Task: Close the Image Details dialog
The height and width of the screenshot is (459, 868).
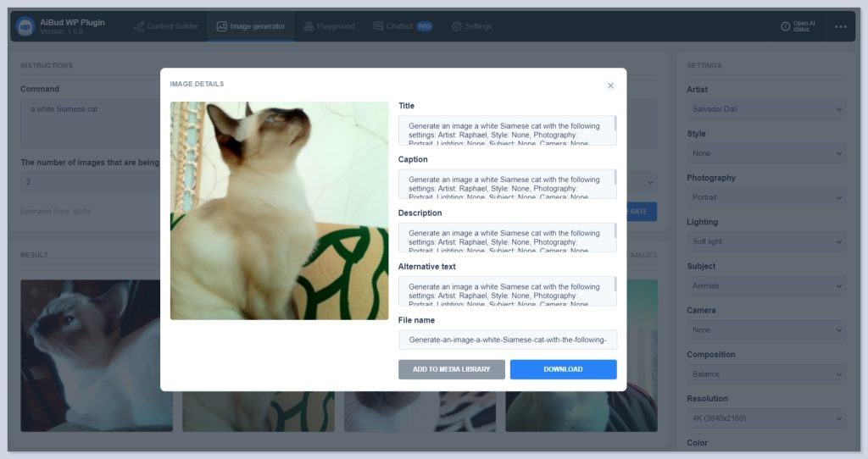Action: [x=610, y=86]
